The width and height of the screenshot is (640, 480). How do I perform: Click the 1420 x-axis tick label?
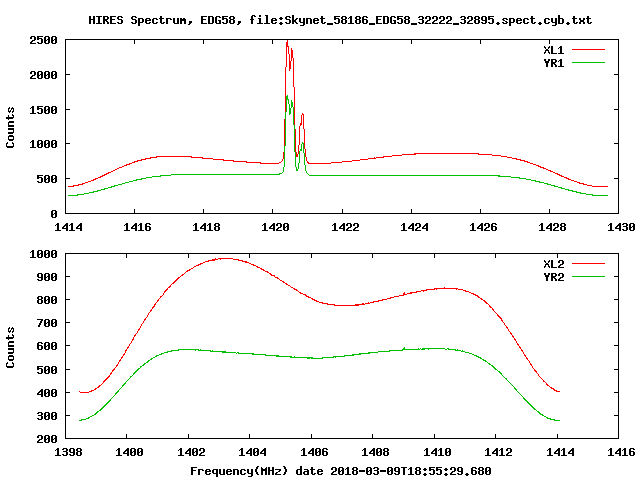pos(275,227)
